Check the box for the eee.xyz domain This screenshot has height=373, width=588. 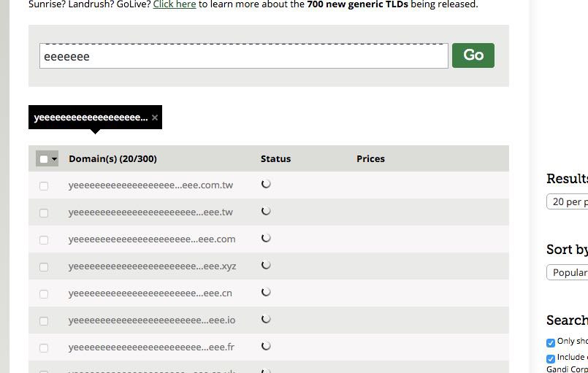pos(44,267)
